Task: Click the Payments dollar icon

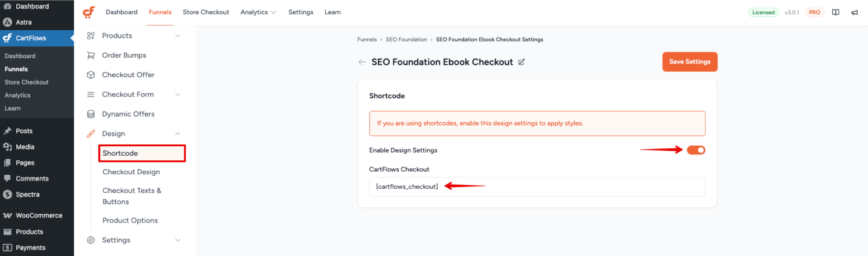Action: pyautogui.click(x=8, y=247)
